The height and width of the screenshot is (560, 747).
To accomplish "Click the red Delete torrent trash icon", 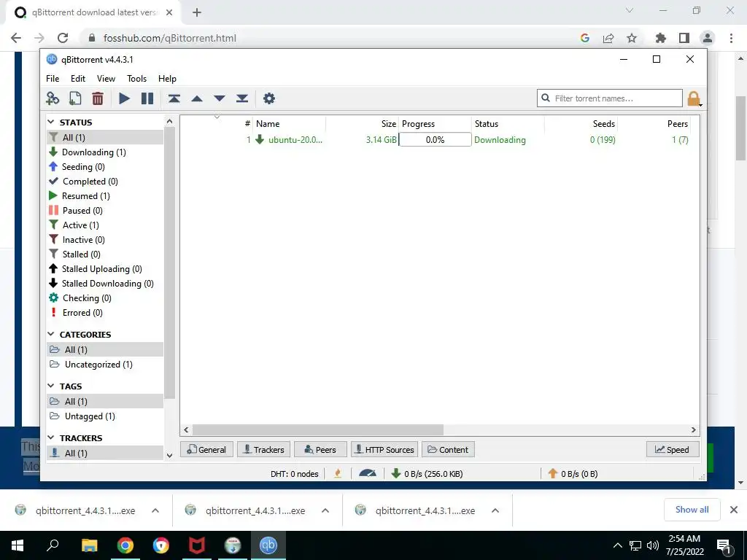I will (x=98, y=98).
